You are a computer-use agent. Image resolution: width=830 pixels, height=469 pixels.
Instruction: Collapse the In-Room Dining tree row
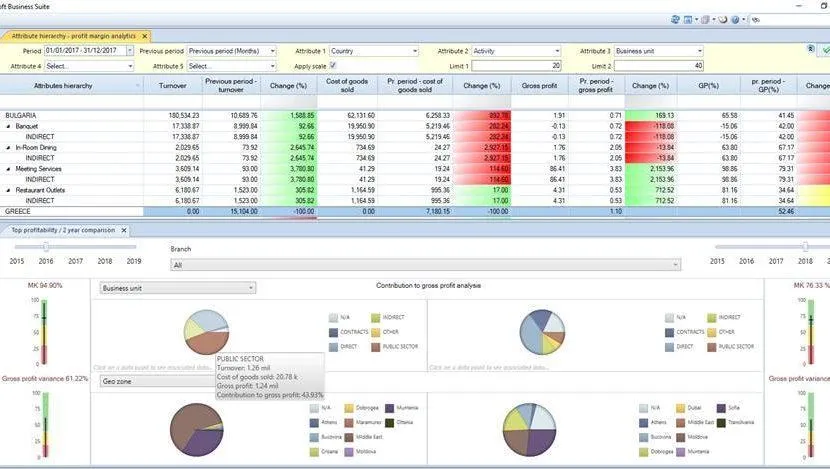pyautogui.click(x=8, y=148)
